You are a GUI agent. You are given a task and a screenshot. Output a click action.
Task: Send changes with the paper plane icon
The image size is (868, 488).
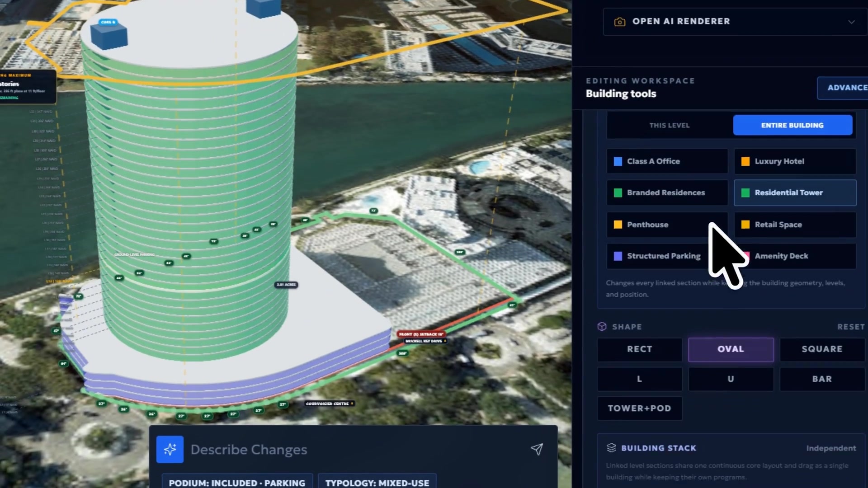coord(537,449)
